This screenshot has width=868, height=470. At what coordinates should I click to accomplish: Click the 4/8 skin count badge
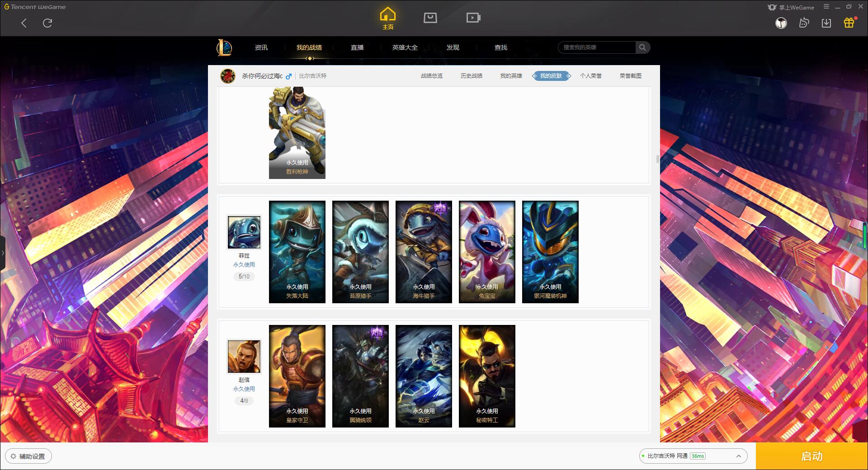click(x=244, y=401)
